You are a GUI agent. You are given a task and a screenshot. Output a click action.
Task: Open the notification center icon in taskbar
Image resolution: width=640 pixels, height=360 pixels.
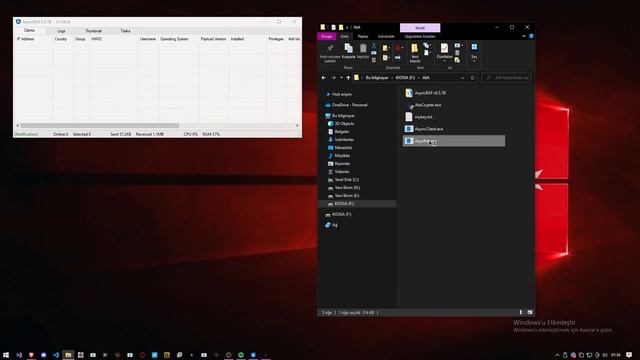pyautogui.click(x=629, y=355)
